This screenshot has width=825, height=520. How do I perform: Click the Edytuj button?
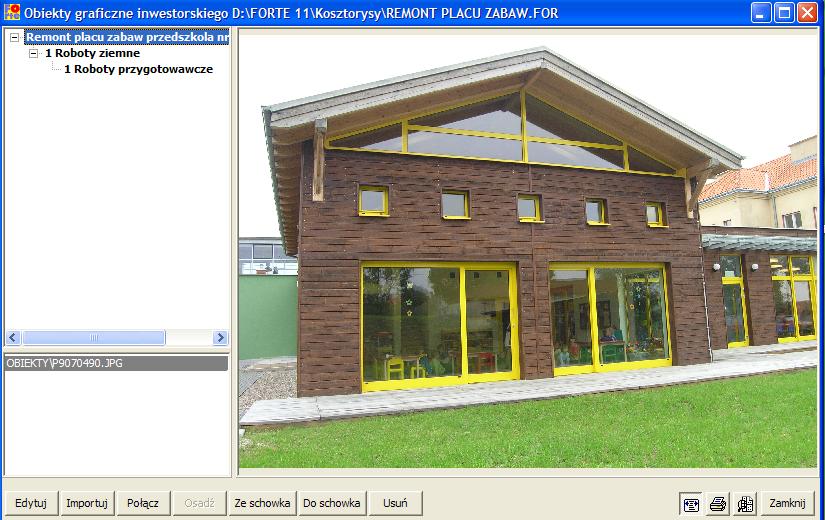pos(31,503)
